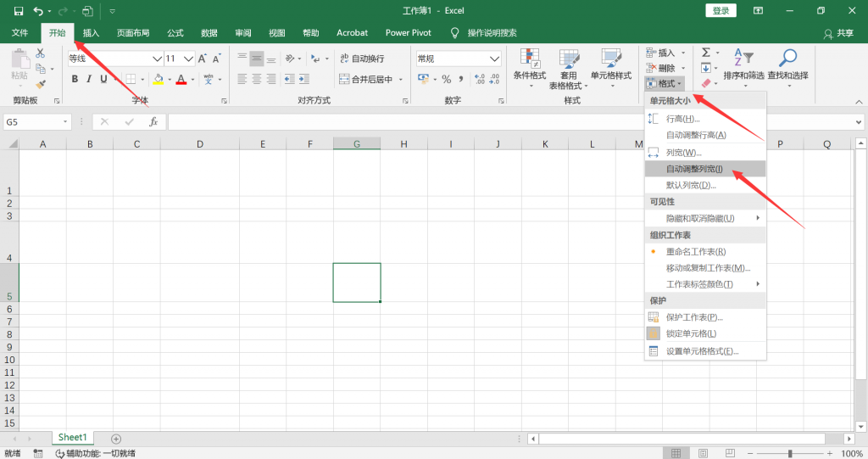Click the Copy icon in clipboard group

(x=41, y=69)
